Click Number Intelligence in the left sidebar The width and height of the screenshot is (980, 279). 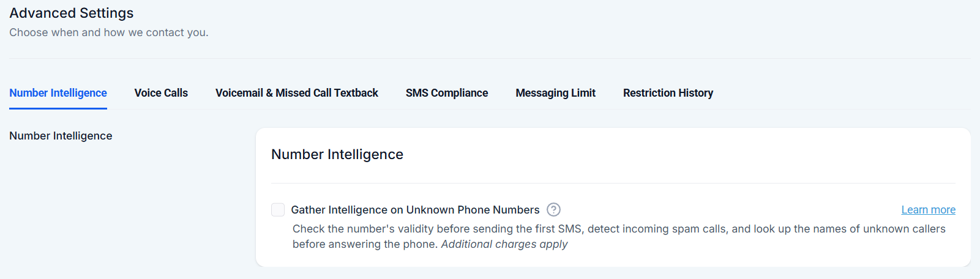tap(61, 136)
